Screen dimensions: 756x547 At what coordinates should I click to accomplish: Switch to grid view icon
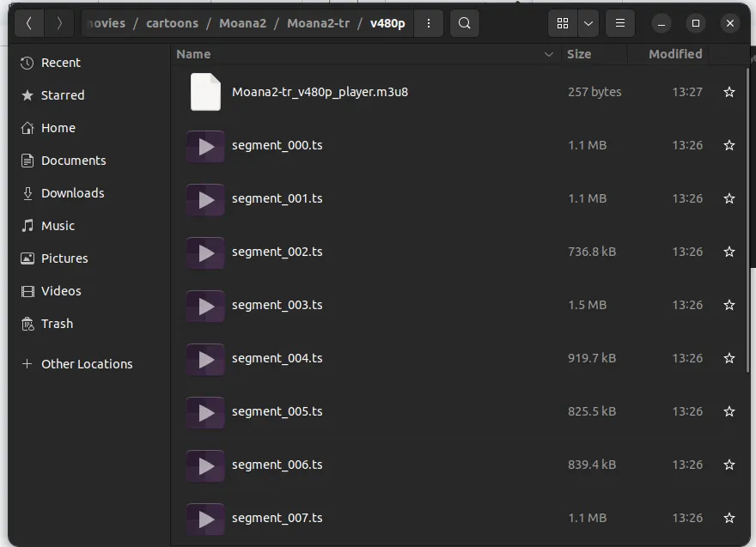click(x=563, y=23)
